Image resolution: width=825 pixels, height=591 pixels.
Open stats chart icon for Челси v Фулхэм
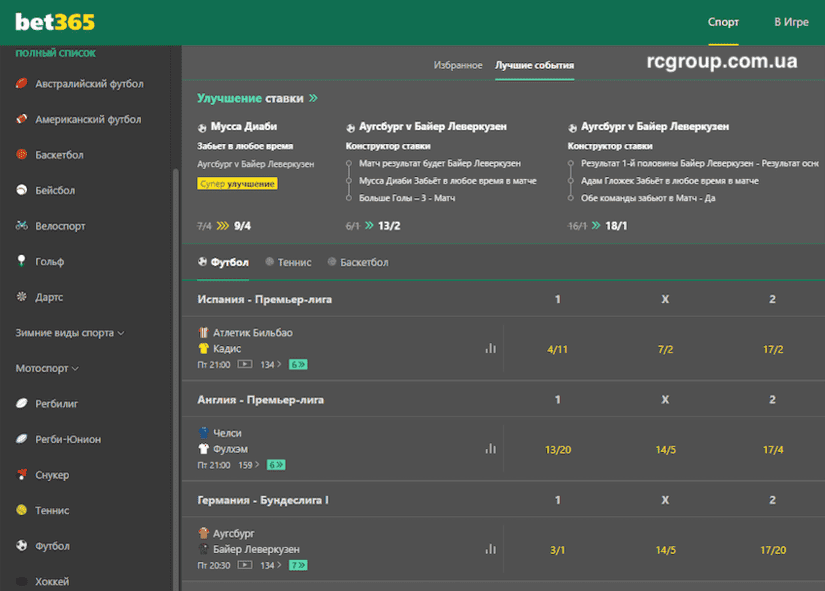490,449
